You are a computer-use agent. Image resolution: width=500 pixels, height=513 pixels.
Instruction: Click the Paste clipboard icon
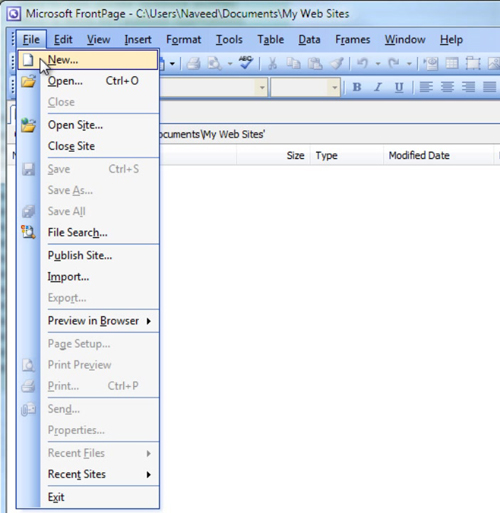pos(315,63)
